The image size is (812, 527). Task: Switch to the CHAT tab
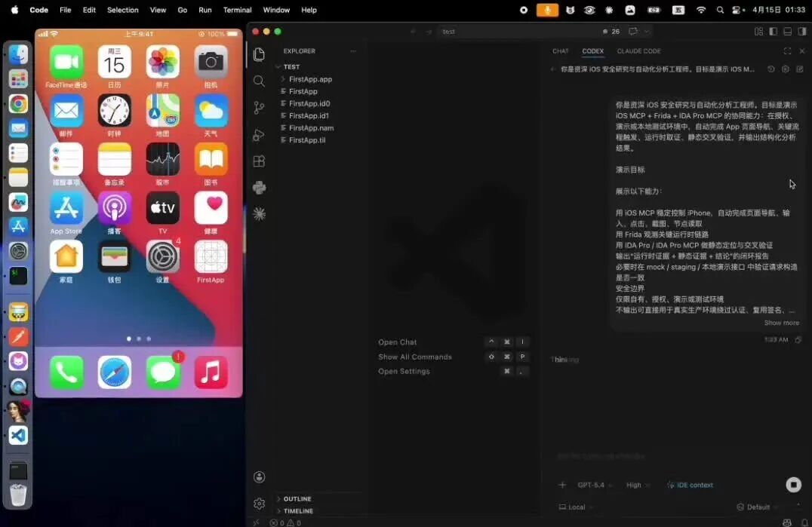[x=560, y=51]
